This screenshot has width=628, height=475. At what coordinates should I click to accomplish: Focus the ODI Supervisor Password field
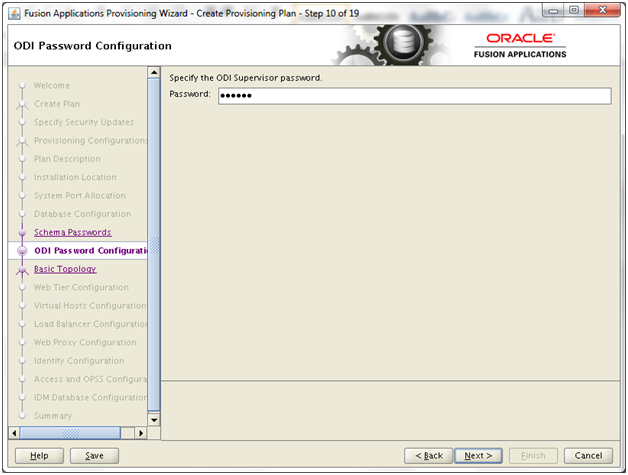[x=415, y=96]
